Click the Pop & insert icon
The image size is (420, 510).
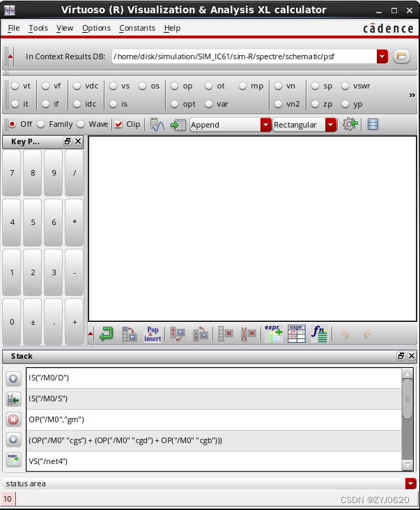(153, 334)
